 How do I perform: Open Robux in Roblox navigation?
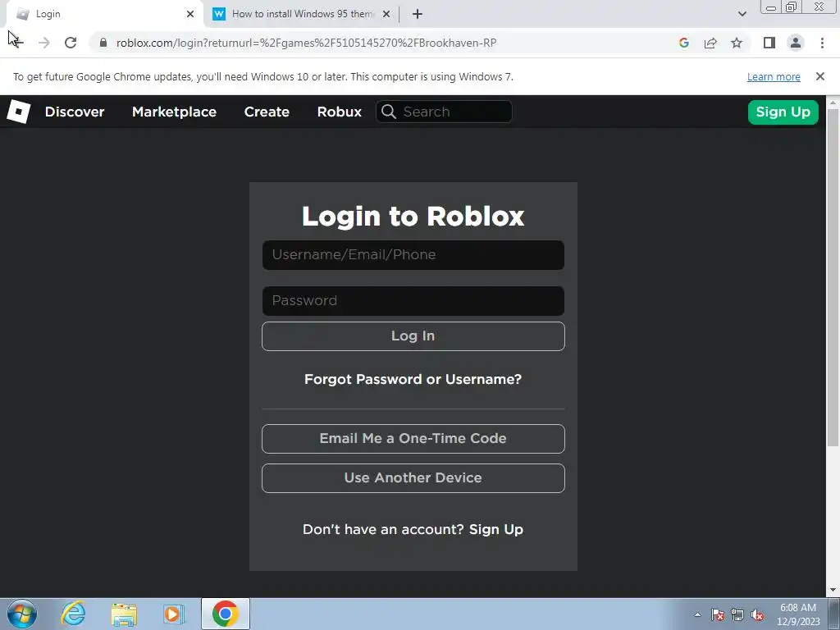point(339,112)
